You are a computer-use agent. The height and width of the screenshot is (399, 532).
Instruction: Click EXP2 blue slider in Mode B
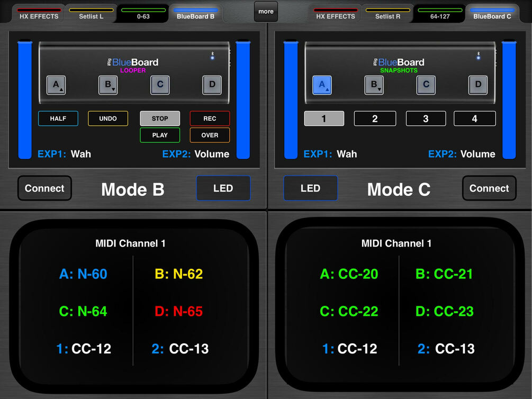click(243, 99)
